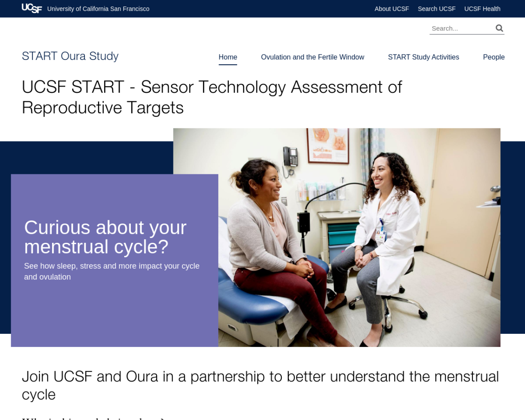
Task: Open the Search UCSF link
Action: [x=436, y=9]
